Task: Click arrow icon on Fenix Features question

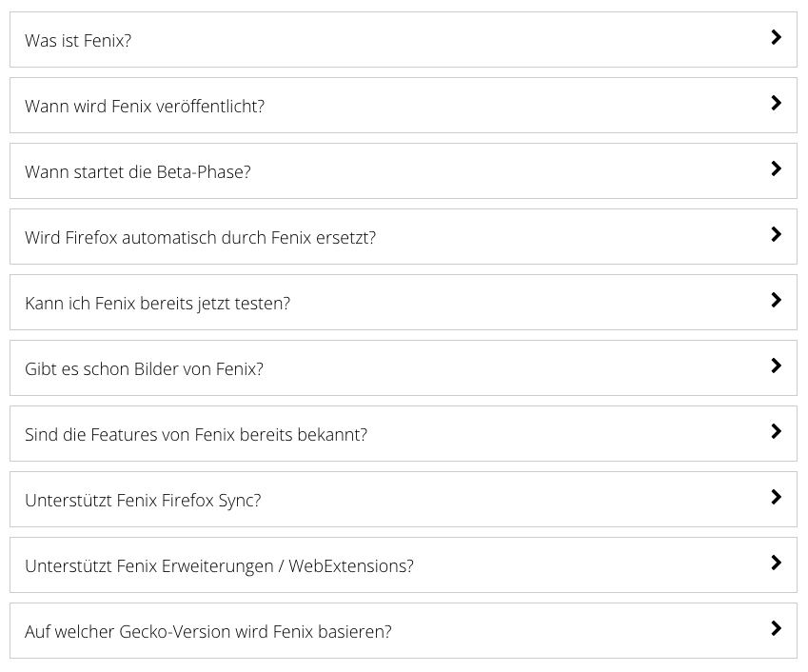Action: [776, 432]
